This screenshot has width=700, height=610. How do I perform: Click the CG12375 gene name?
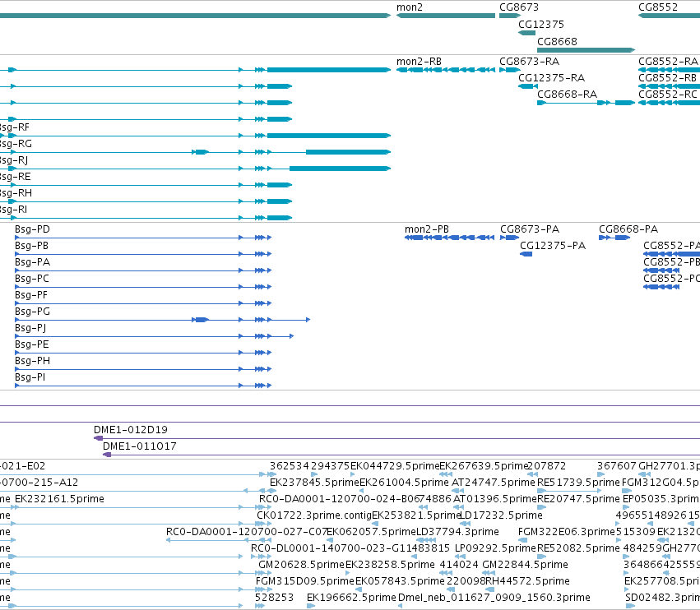point(541,24)
